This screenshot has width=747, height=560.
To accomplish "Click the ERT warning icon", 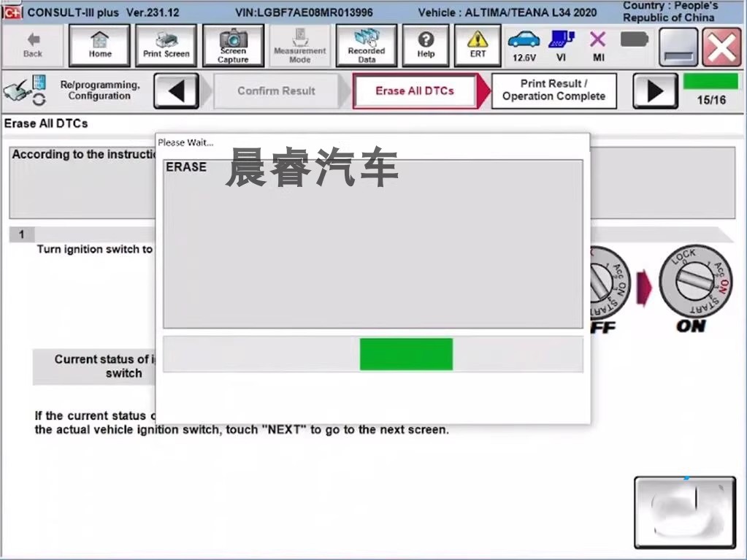I will pyautogui.click(x=478, y=45).
